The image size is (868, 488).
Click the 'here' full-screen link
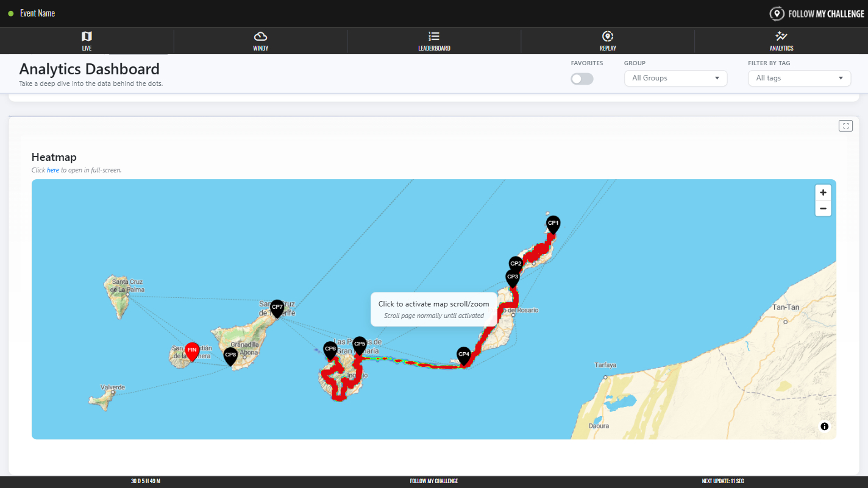[x=53, y=170]
